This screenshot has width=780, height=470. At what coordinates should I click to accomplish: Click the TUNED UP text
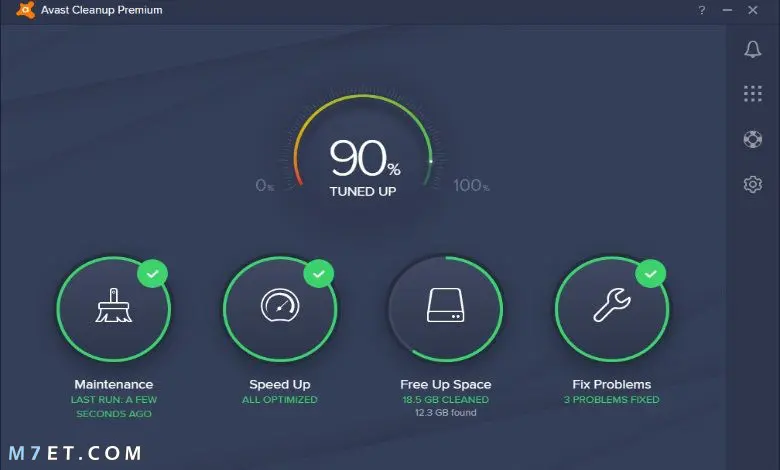(363, 191)
